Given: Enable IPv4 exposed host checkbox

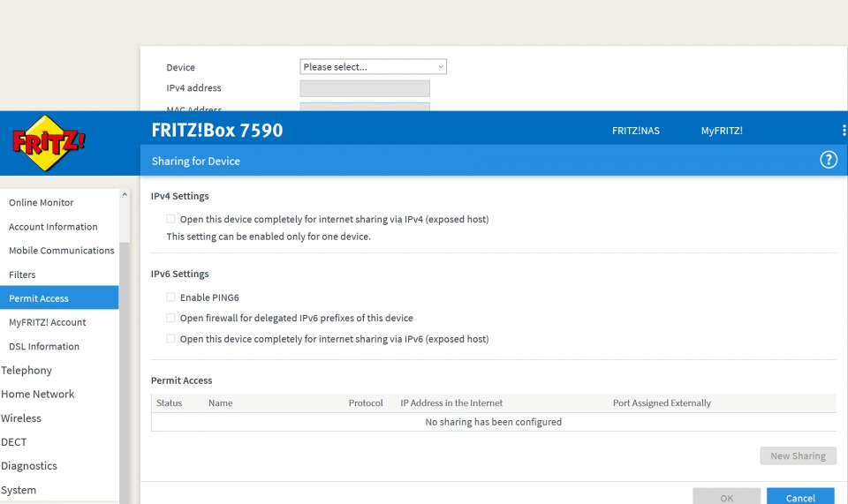Looking at the screenshot, I should point(170,219).
